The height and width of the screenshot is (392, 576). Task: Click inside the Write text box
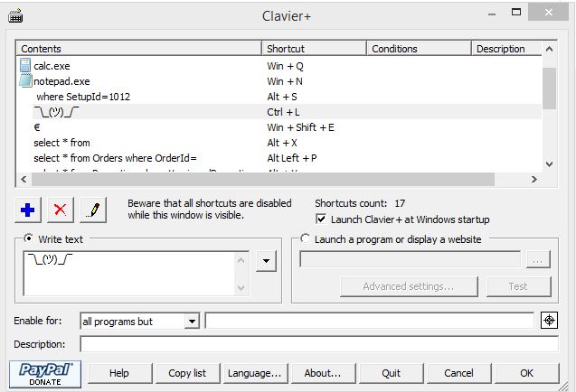coord(129,273)
